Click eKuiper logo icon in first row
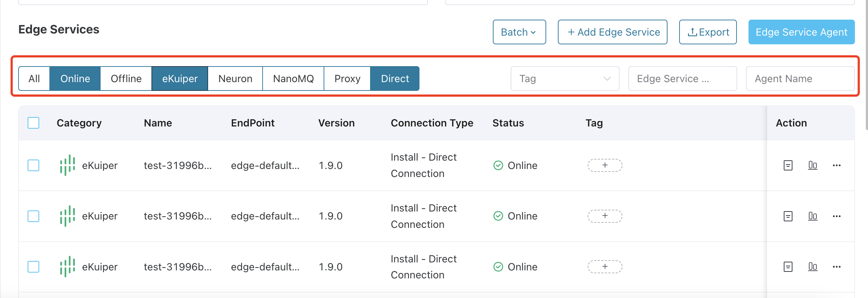 [x=68, y=165]
